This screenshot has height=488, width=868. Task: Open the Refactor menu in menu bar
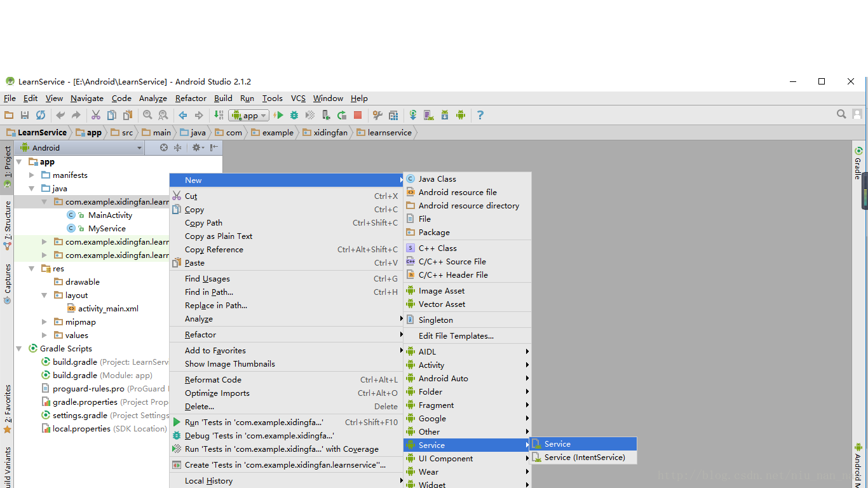(x=191, y=98)
